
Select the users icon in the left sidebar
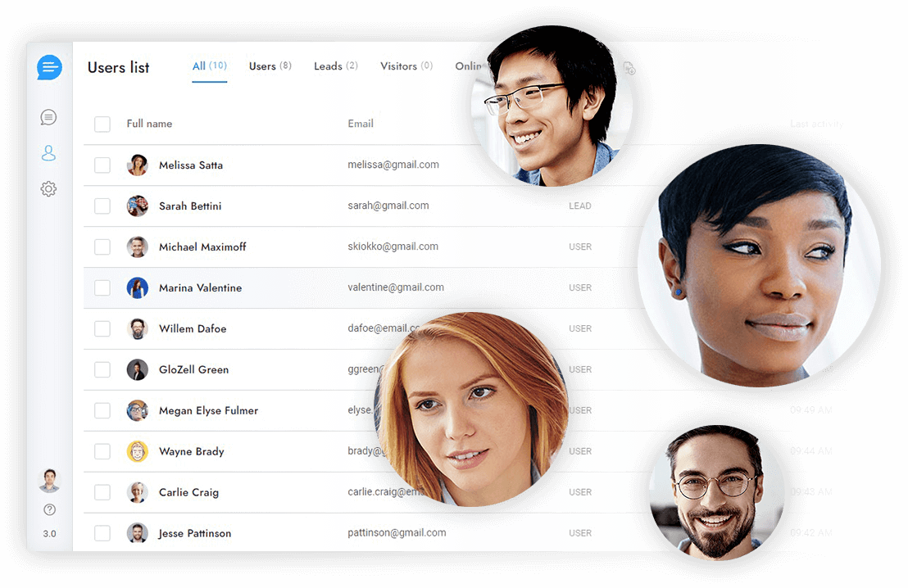click(x=48, y=152)
